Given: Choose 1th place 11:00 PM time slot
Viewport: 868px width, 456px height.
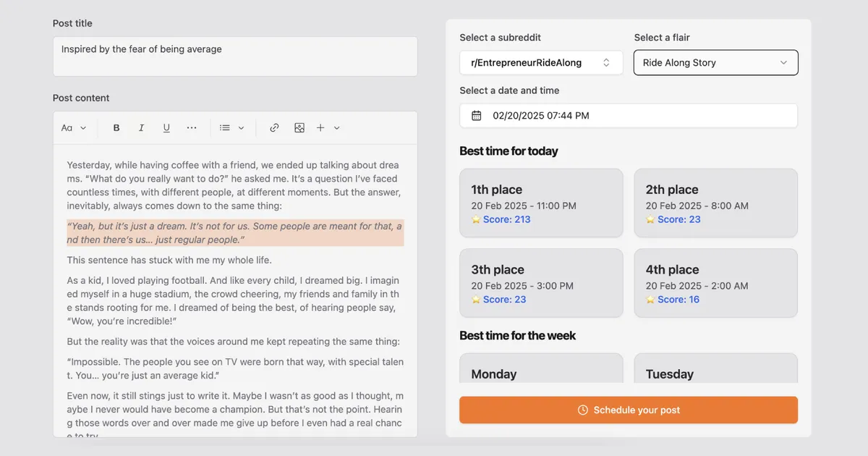Looking at the screenshot, I should point(541,203).
